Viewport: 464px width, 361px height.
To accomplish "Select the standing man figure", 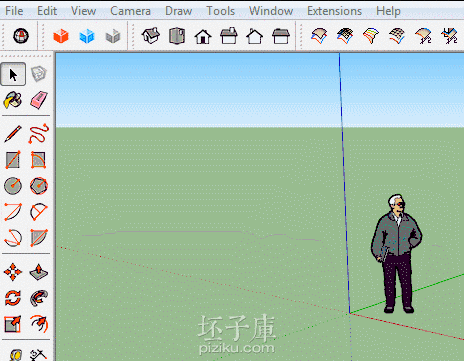I will point(397,254).
